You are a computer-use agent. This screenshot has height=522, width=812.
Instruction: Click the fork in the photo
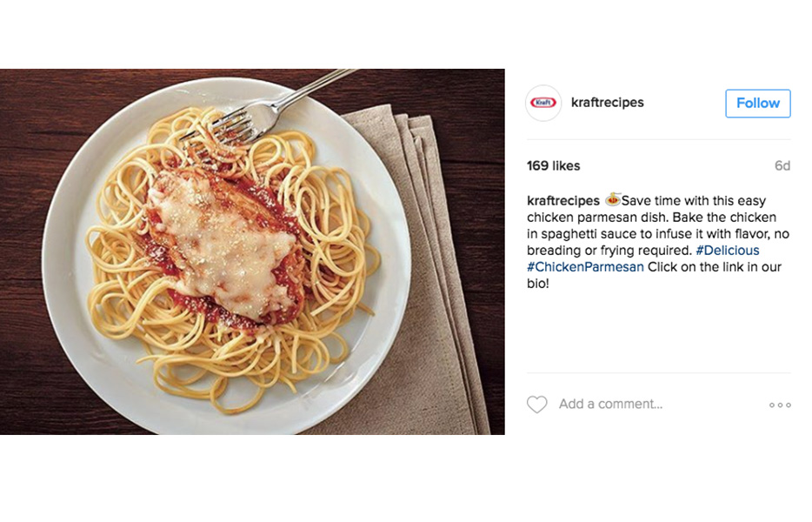pyautogui.click(x=270, y=110)
